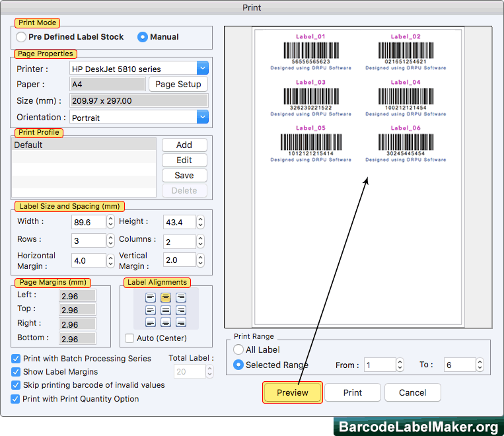Image resolution: width=504 pixels, height=436 pixels.
Task: Click Label_04 barcode in preview
Action: pos(406,96)
